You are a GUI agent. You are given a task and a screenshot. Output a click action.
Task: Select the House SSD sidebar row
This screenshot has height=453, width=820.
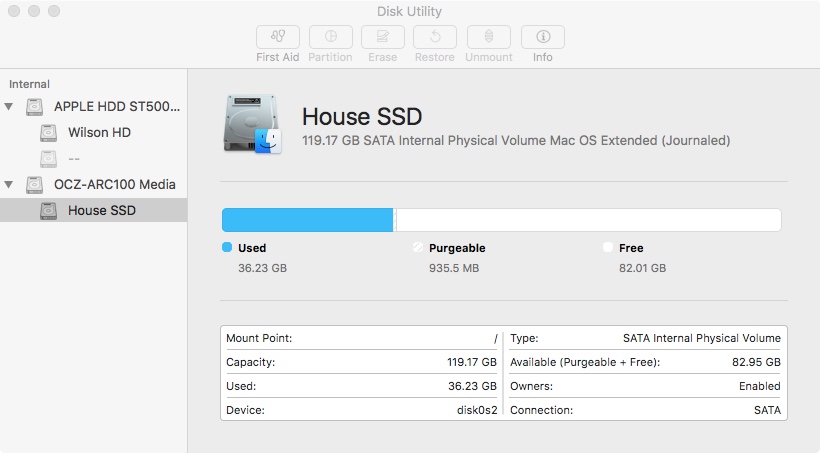point(94,210)
